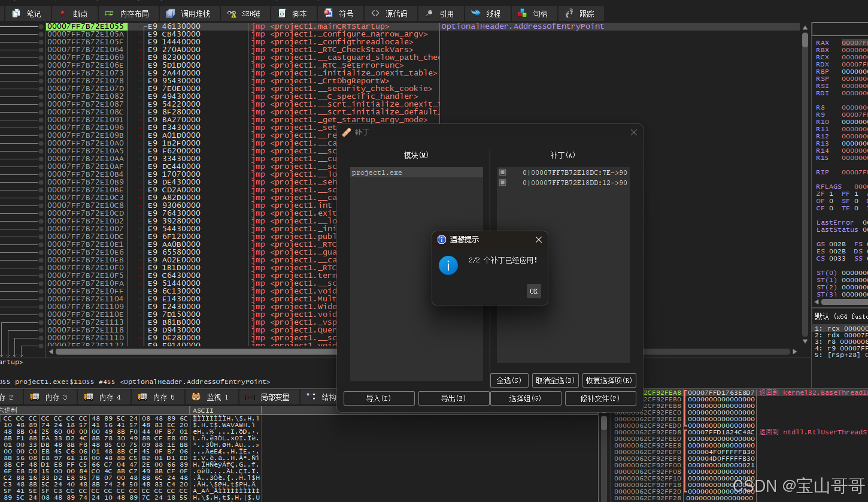Select the RIP register

(823, 172)
